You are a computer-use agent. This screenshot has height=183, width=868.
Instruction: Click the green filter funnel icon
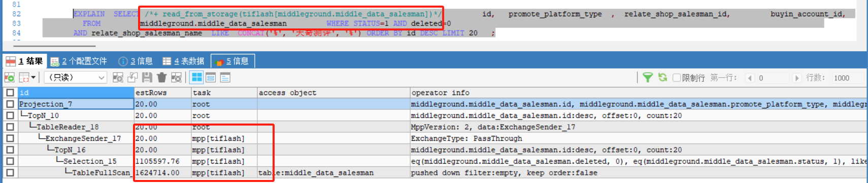(648, 77)
